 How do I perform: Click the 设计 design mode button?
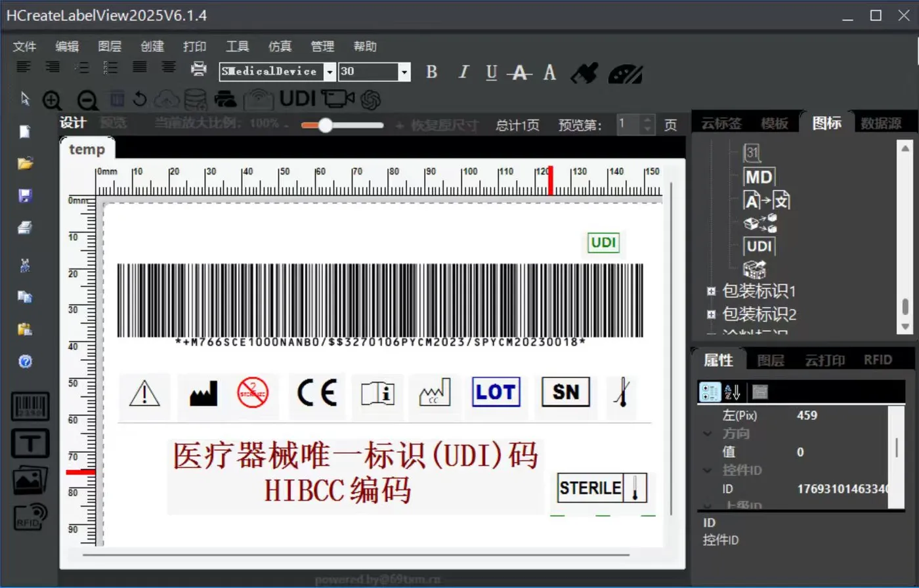pyautogui.click(x=73, y=123)
